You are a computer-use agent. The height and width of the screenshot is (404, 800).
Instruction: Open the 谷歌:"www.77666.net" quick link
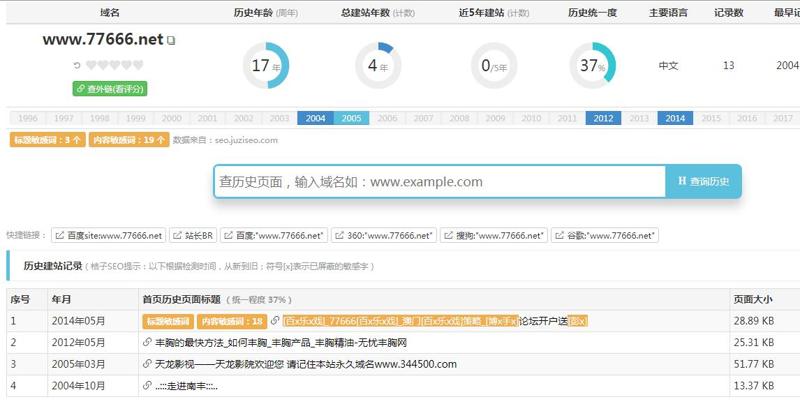(x=605, y=235)
